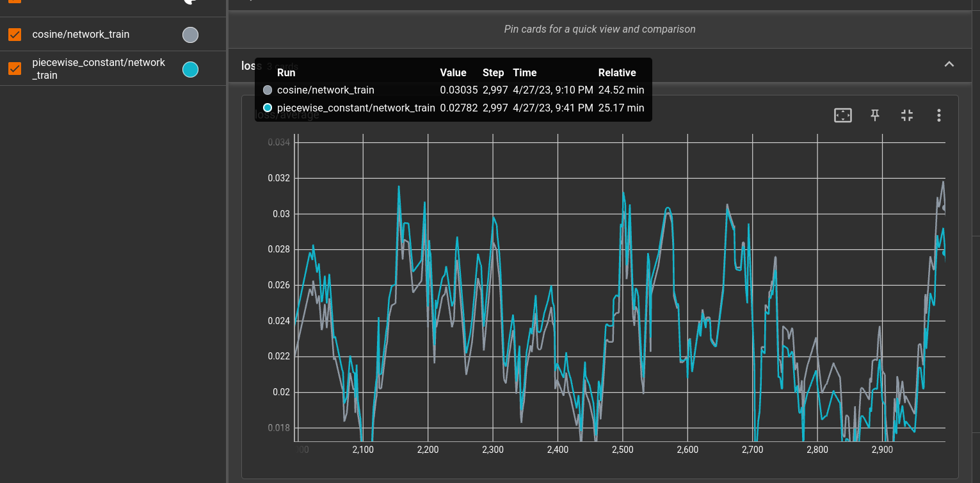Click the tooltip 'Step' column header

(x=493, y=72)
